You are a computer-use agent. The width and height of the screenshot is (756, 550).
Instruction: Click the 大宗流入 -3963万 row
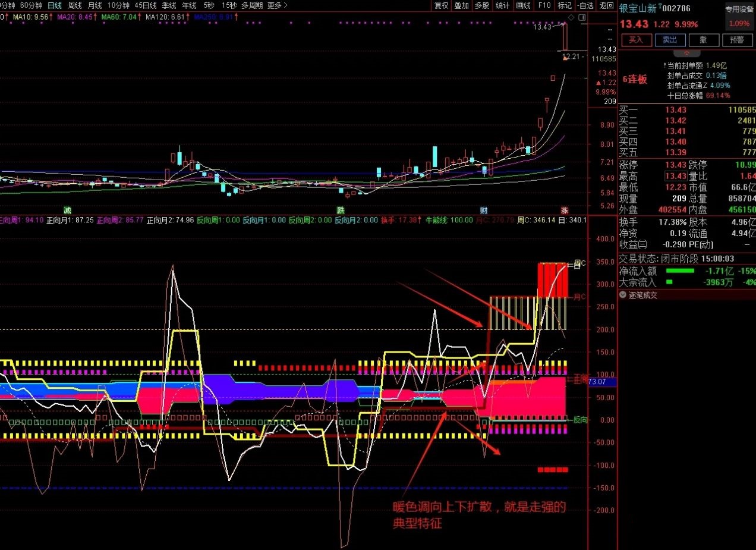point(686,282)
